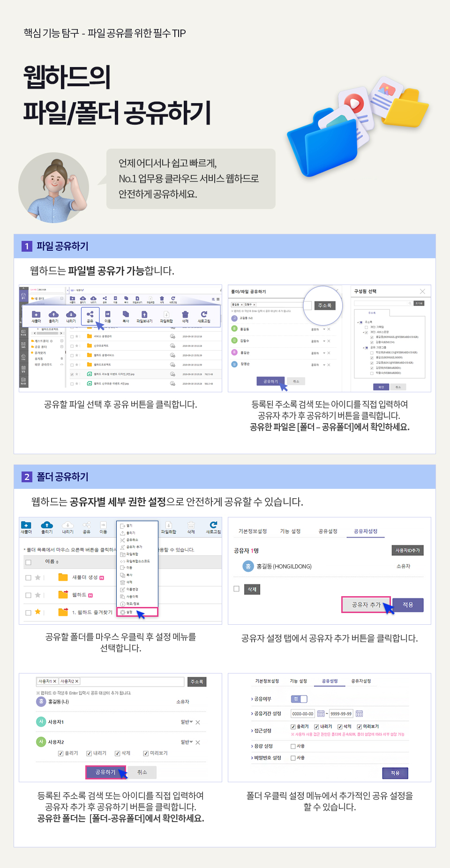
Task: Click the ID field holding 사용자1 and 사용자2 tags
Action: coord(110,681)
